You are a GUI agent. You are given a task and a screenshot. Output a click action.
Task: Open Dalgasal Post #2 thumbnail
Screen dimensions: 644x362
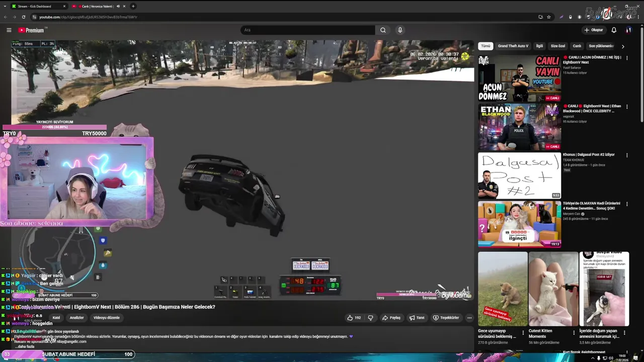click(x=519, y=175)
